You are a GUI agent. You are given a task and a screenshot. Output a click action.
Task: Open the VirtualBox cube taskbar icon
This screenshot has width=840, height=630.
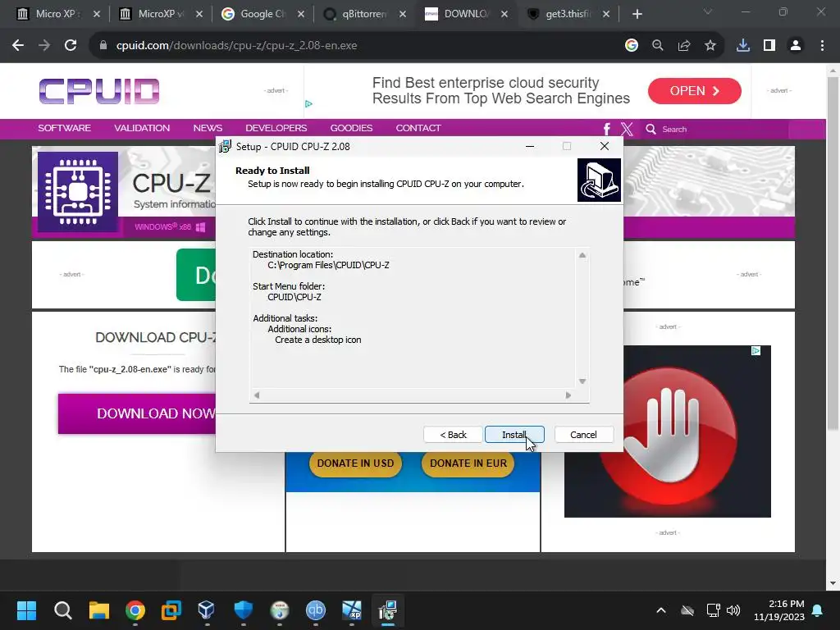(206, 610)
